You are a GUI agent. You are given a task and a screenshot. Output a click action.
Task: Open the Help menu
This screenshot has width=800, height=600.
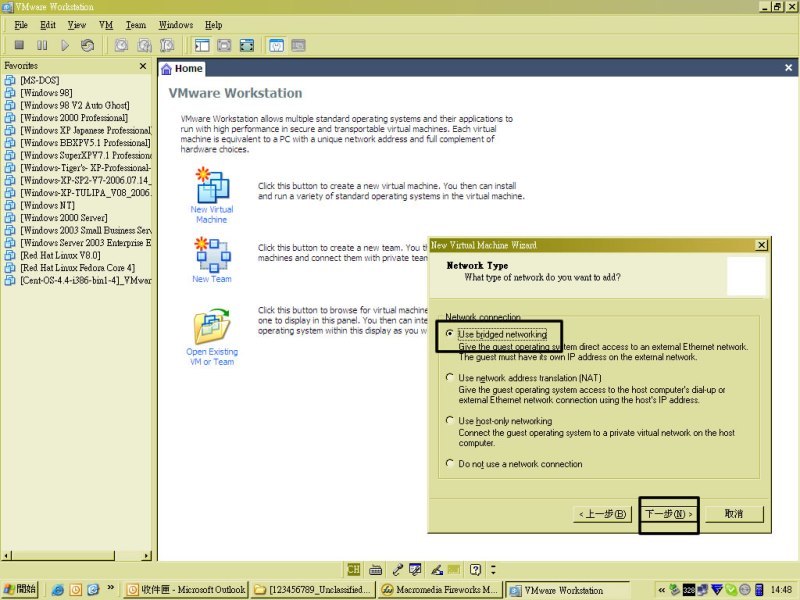(x=214, y=25)
